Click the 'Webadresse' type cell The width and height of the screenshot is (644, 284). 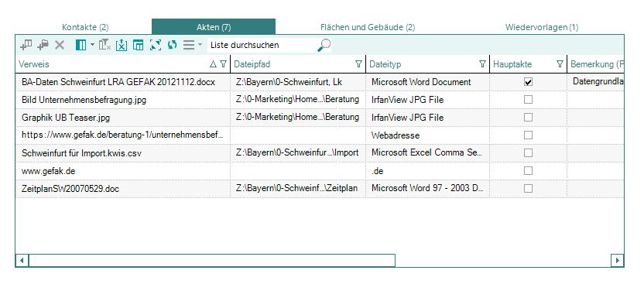(396, 135)
